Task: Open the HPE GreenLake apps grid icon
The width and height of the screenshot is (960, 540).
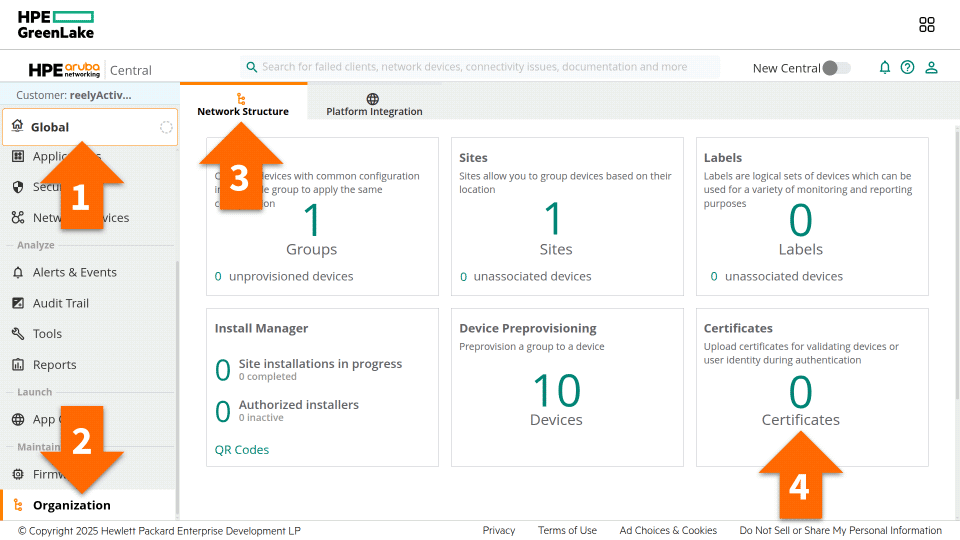Action: [926, 24]
